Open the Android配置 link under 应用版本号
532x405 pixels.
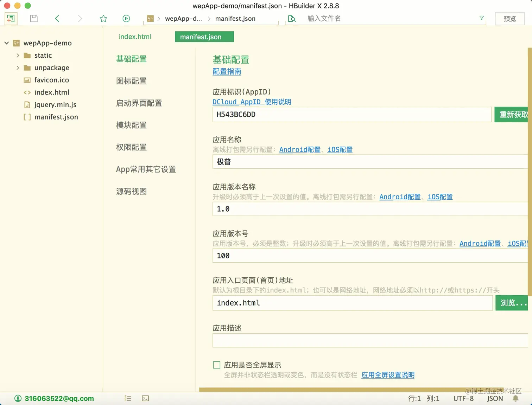pos(480,244)
